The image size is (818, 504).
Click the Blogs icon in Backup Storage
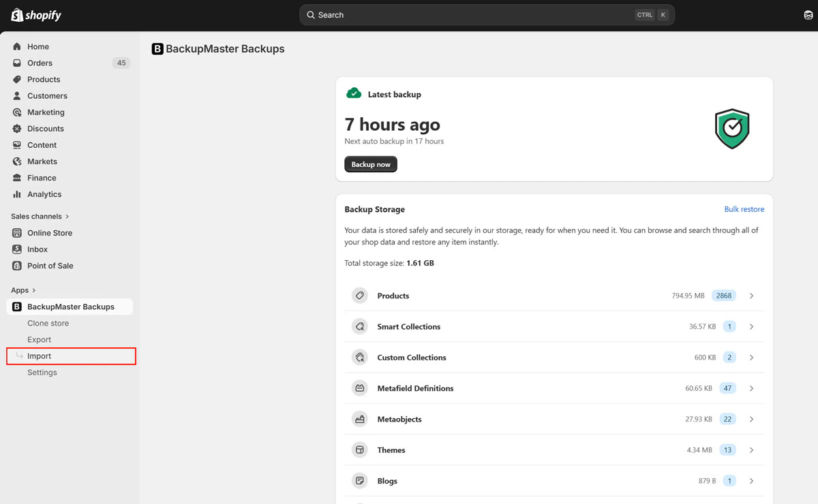359,480
